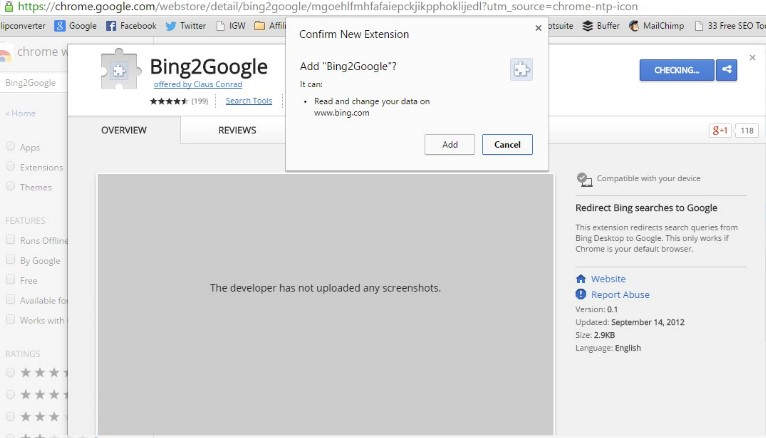
Task: Switch to the OVERVIEW tab
Action: pyautogui.click(x=124, y=130)
